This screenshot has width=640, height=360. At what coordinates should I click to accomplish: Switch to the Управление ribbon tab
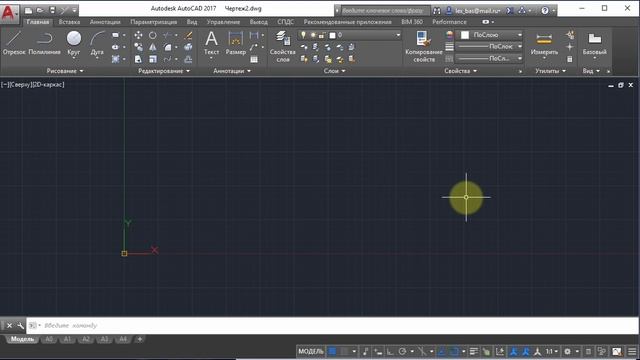point(223,22)
